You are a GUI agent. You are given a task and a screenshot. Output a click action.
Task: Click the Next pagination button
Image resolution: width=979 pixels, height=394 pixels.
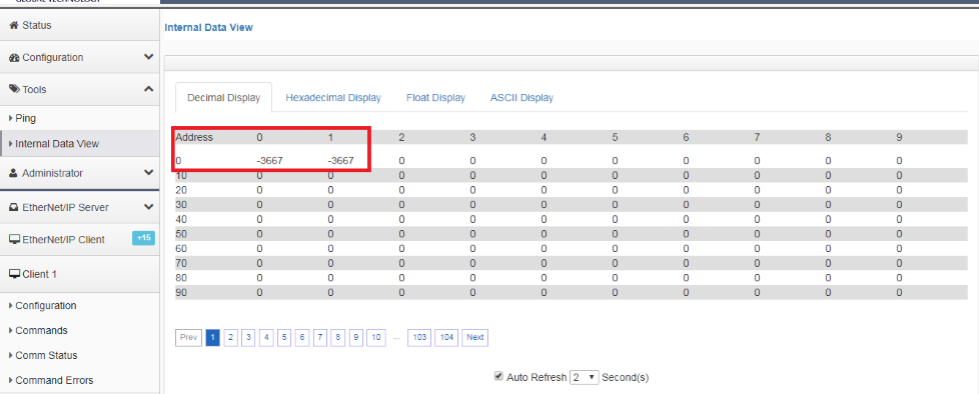click(x=475, y=337)
